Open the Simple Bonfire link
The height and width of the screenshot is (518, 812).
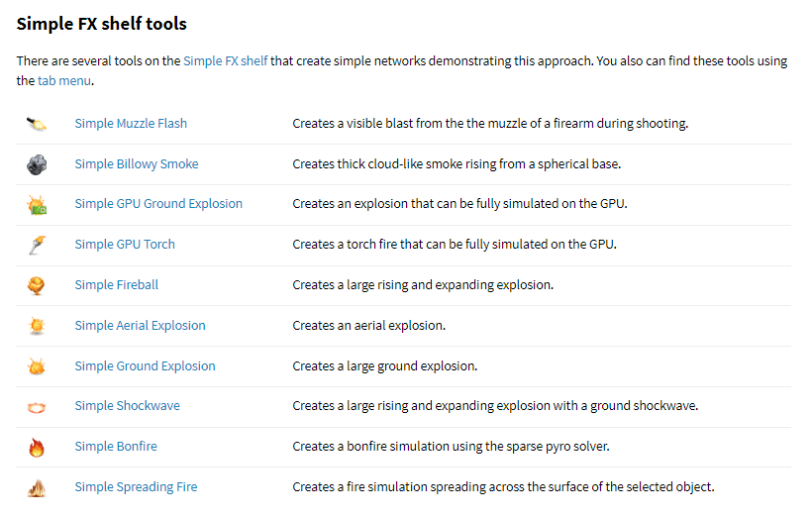coord(116,447)
